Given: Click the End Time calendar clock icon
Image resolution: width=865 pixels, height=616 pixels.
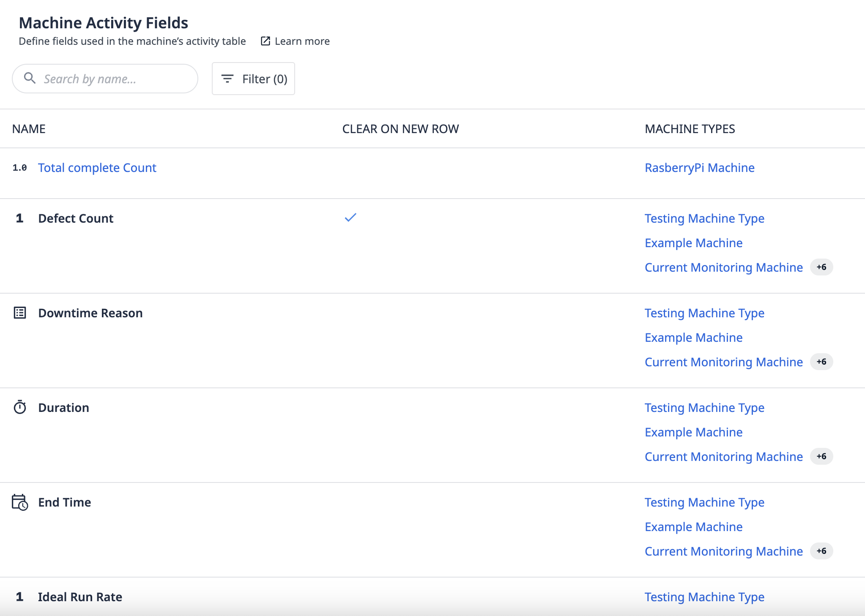Looking at the screenshot, I should [x=20, y=502].
